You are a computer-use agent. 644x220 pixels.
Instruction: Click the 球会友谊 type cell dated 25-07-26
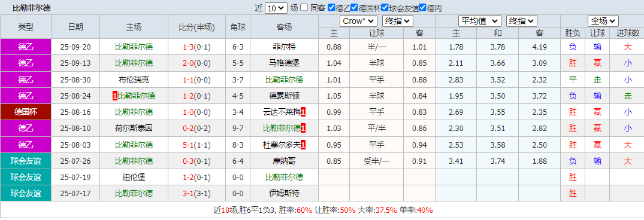[x=26, y=161]
